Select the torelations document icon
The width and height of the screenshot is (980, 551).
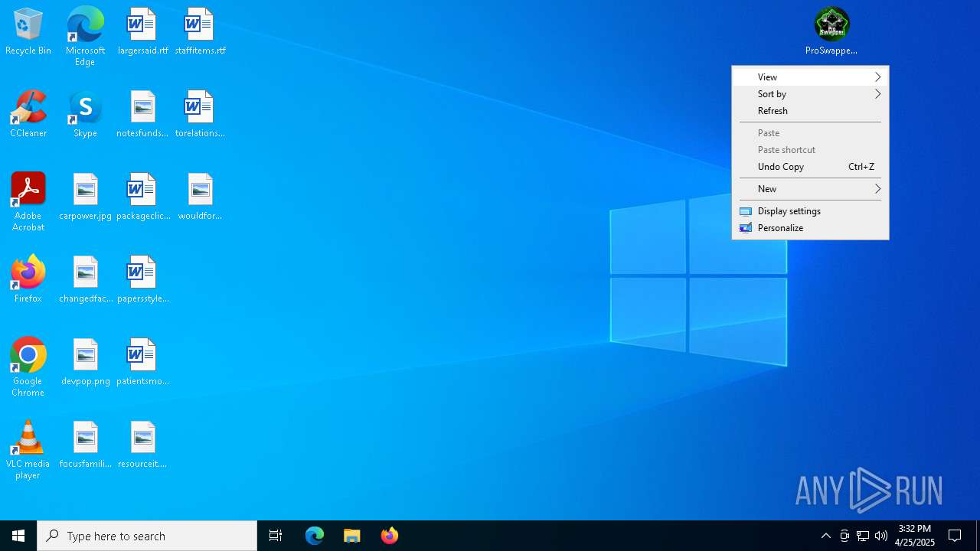coord(200,114)
